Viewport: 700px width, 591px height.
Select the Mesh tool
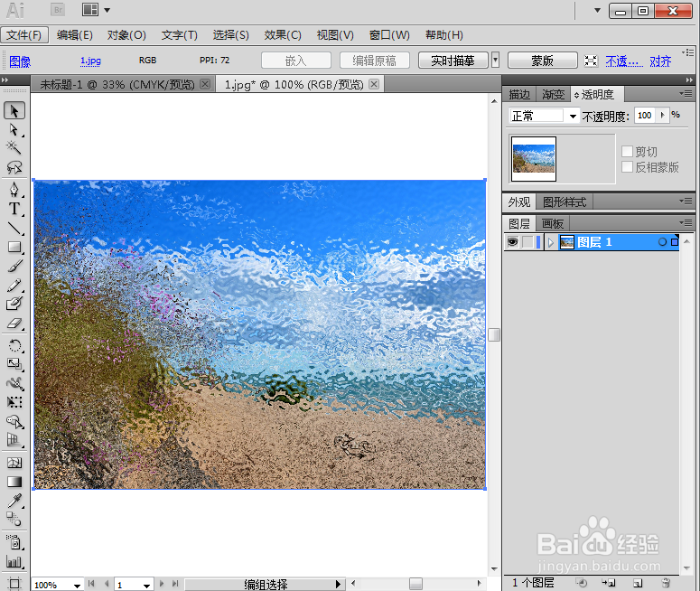(x=14, y=463)
